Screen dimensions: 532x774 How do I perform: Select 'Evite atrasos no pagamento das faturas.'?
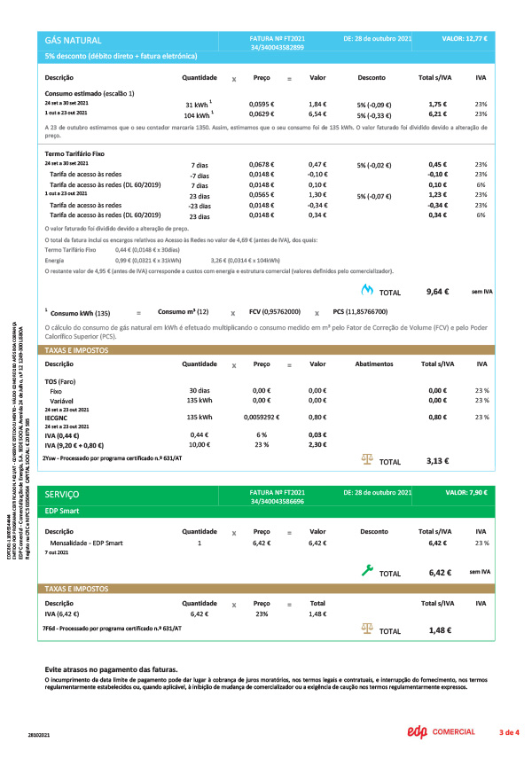[x=111, y=670]
